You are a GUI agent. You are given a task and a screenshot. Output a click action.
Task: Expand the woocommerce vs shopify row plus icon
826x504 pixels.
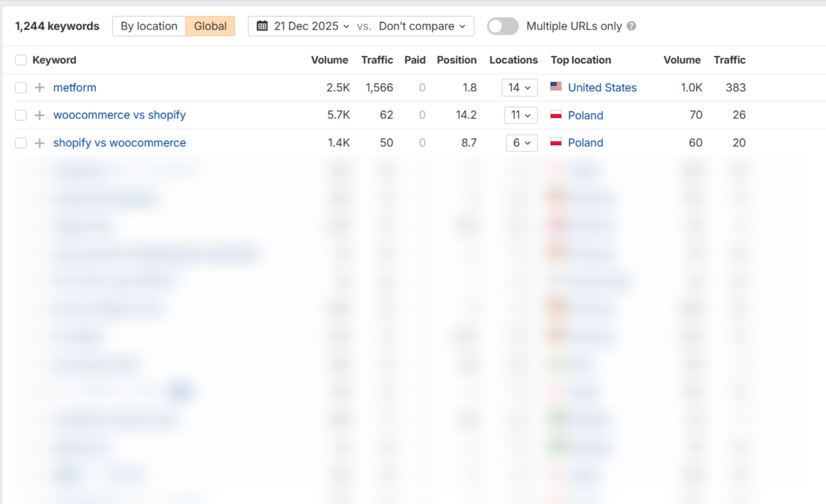39,115
